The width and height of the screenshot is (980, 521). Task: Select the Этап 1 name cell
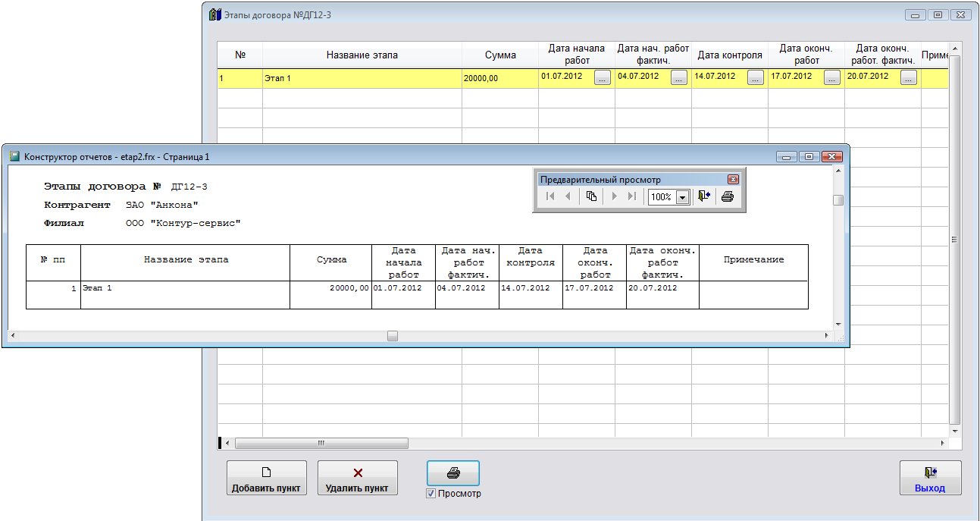tap(362, 78)
